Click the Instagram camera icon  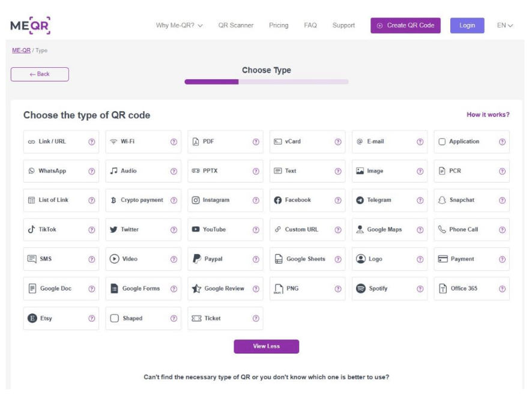196,200
